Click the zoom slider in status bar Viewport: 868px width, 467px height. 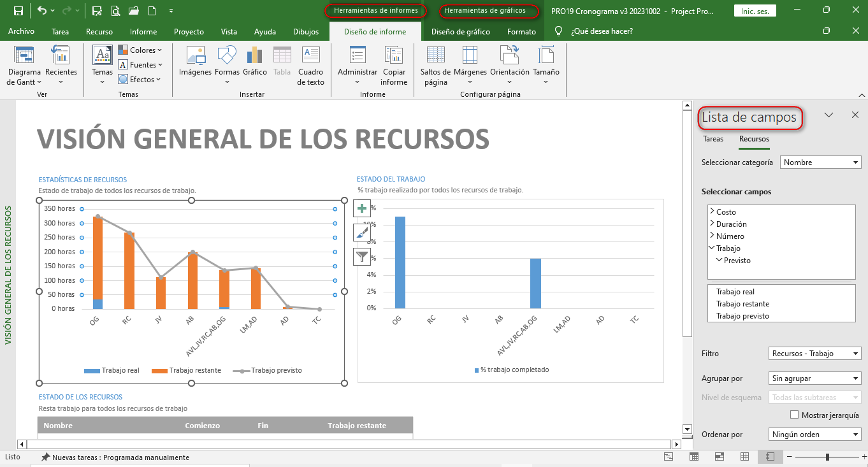(827, 457)
